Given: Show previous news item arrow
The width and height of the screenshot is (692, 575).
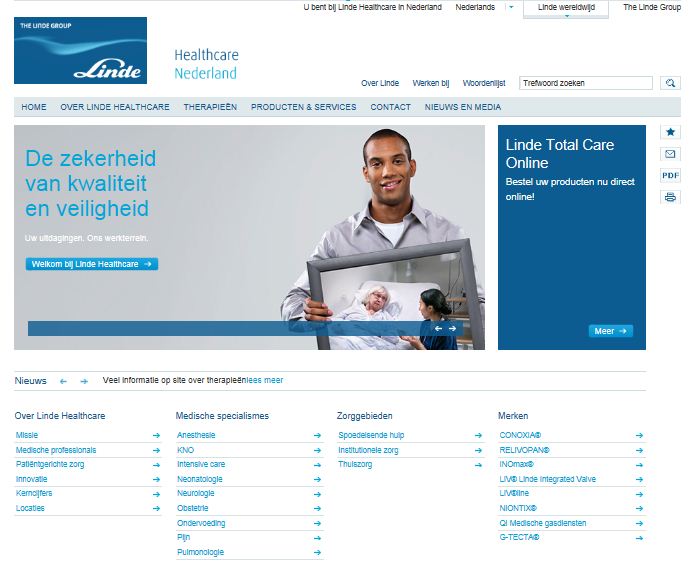Looking at the screenshot, I should coord(63,381).
